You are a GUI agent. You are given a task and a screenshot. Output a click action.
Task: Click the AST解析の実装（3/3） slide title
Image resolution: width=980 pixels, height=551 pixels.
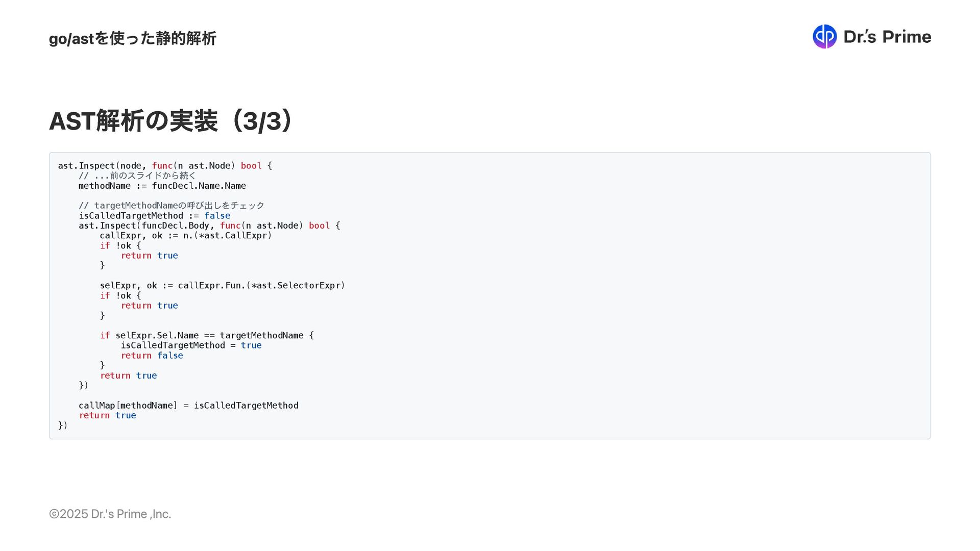tap(171, 121)
